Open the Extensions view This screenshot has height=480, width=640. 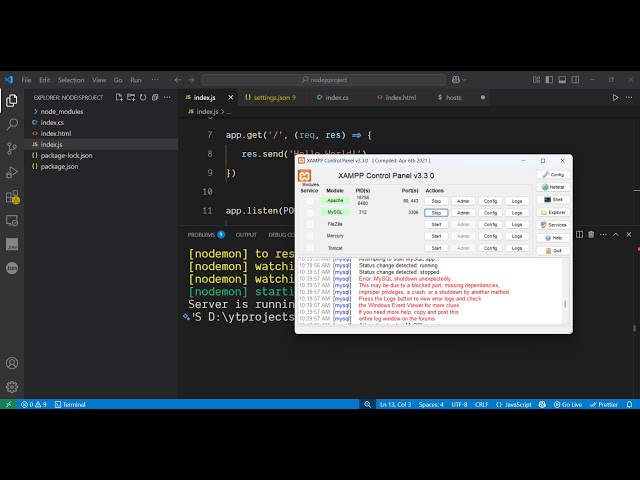point(12,197)
